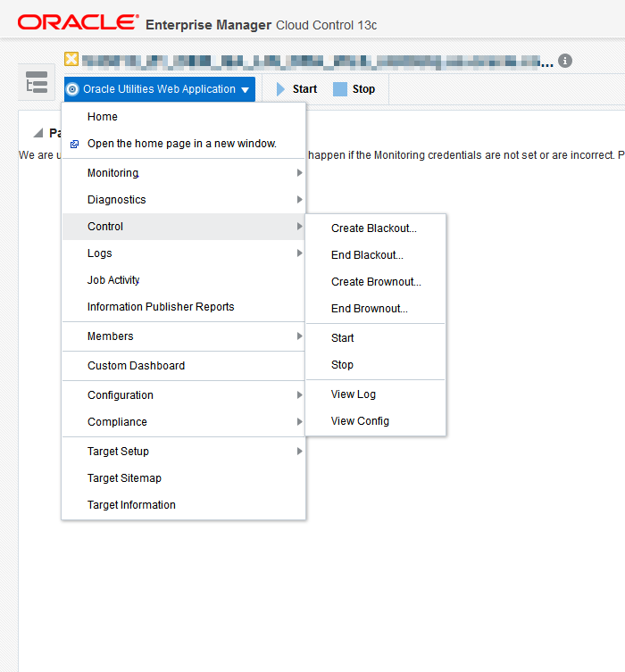Open Information Publisher Reports
The image size is (625, 672).
pyautogui.click(x=183, y=307)
